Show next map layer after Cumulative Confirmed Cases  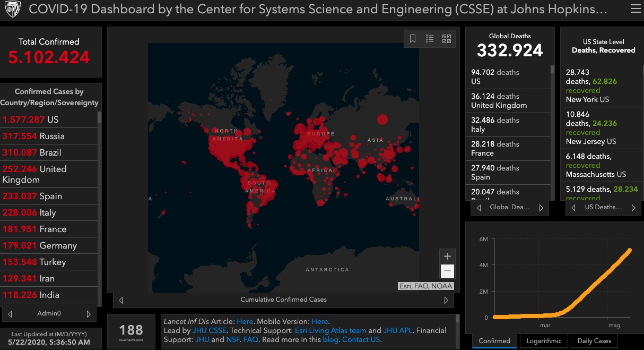[446, 300]
